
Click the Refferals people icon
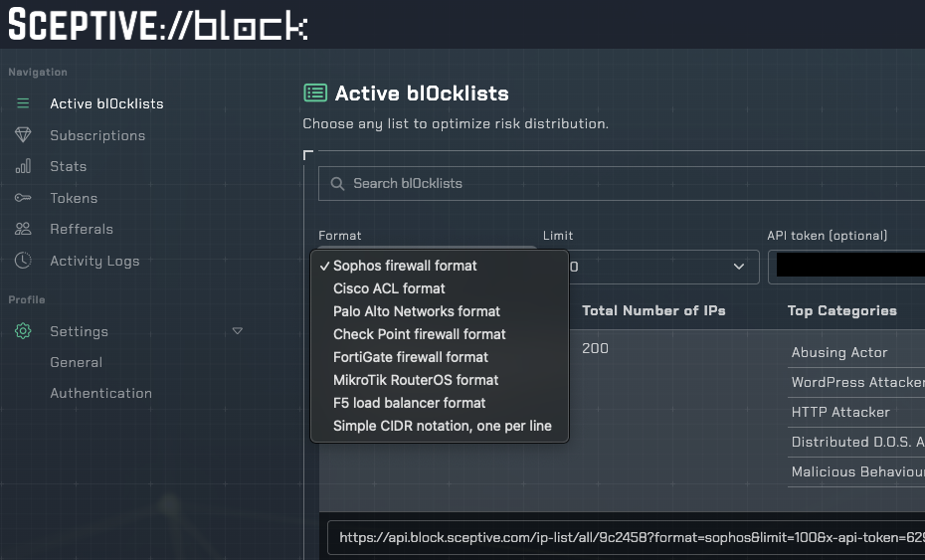tap(23, 229)
